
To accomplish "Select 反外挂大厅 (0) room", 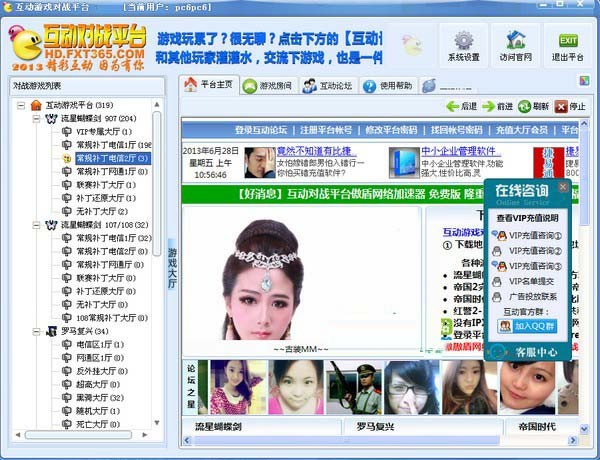I will (x=102, y=371).
